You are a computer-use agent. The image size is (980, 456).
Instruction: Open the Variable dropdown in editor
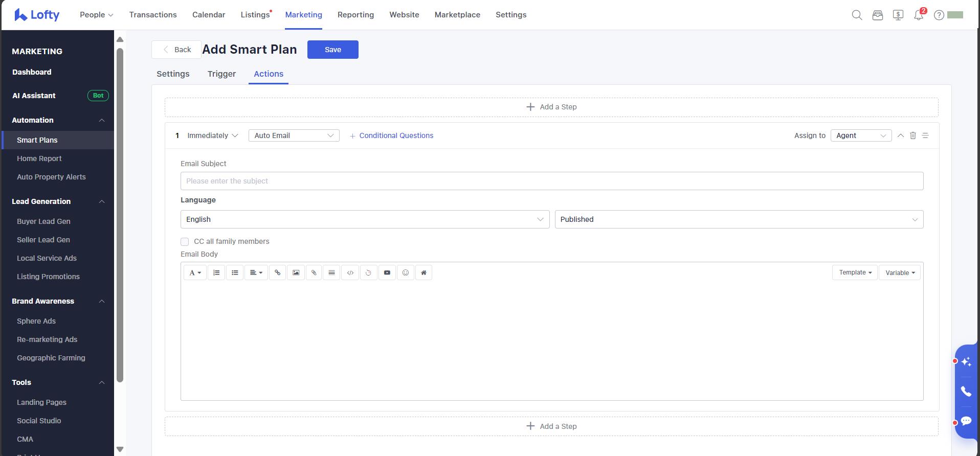[900, 272]
